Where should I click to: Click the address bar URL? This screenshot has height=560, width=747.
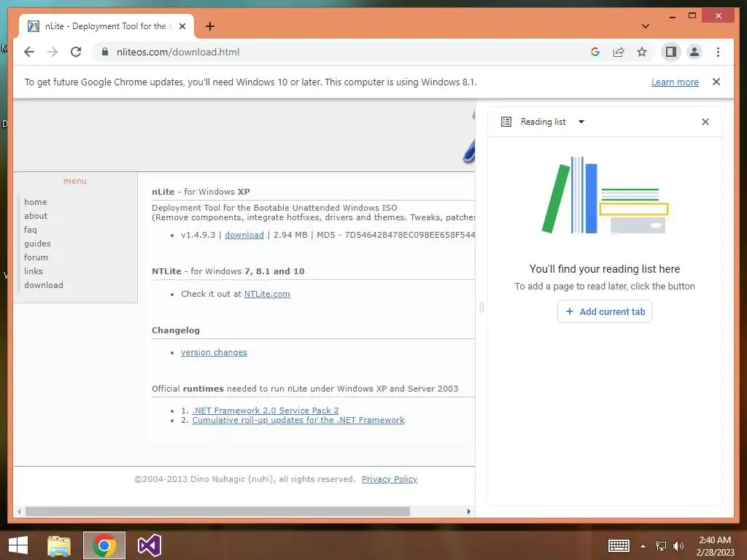coord(178,52)
